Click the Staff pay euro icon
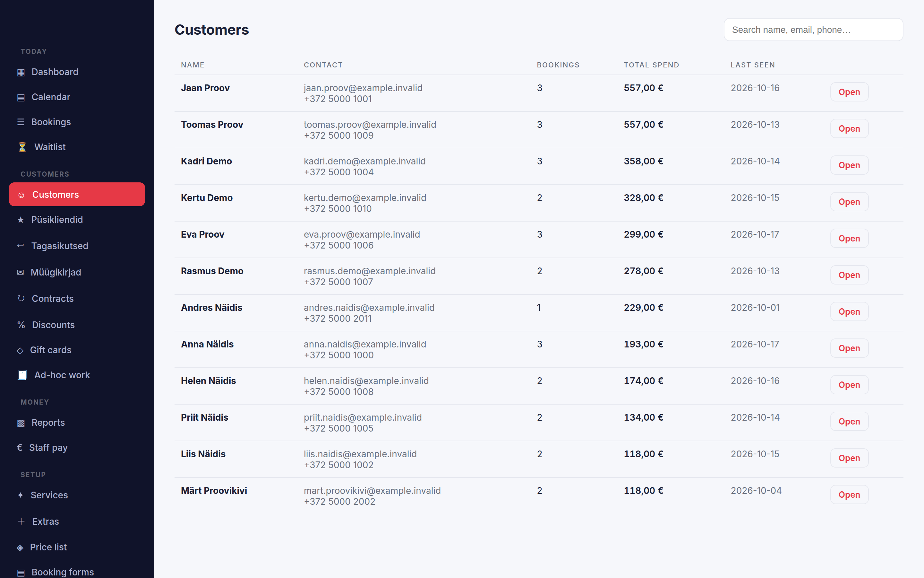Screen dimensions: 924x578 coord(20,448)
